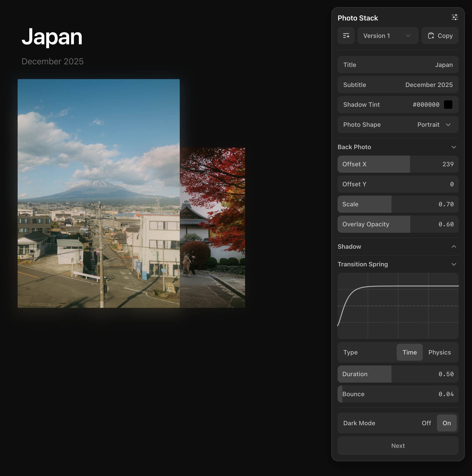This screenshot has width=472, height=476.
Task: Select Time spring type
Action: tap(409, 352)
